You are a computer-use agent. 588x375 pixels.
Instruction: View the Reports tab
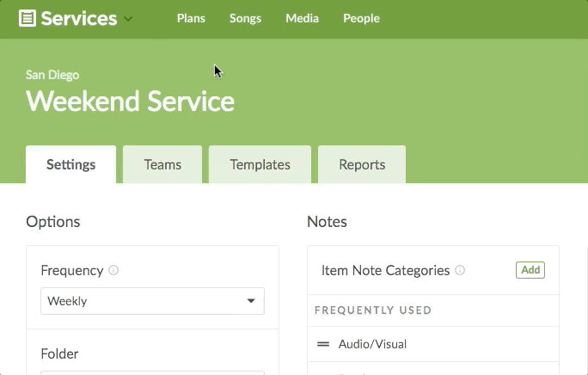[x=362, y=164]
